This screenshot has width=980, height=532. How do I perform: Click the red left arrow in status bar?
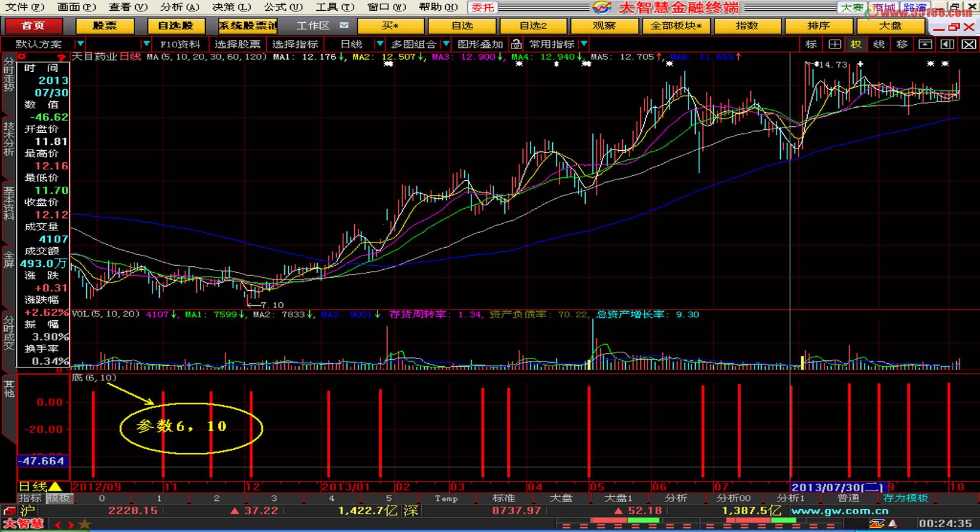point(58,525)
